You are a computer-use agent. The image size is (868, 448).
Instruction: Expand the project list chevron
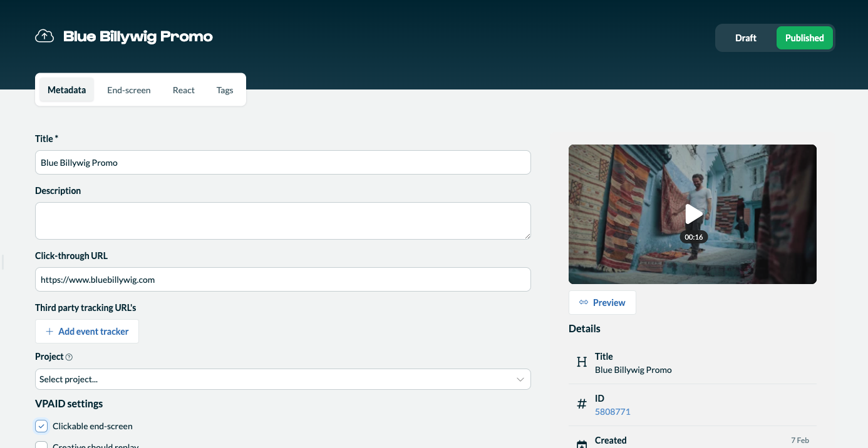coord(520,380)
